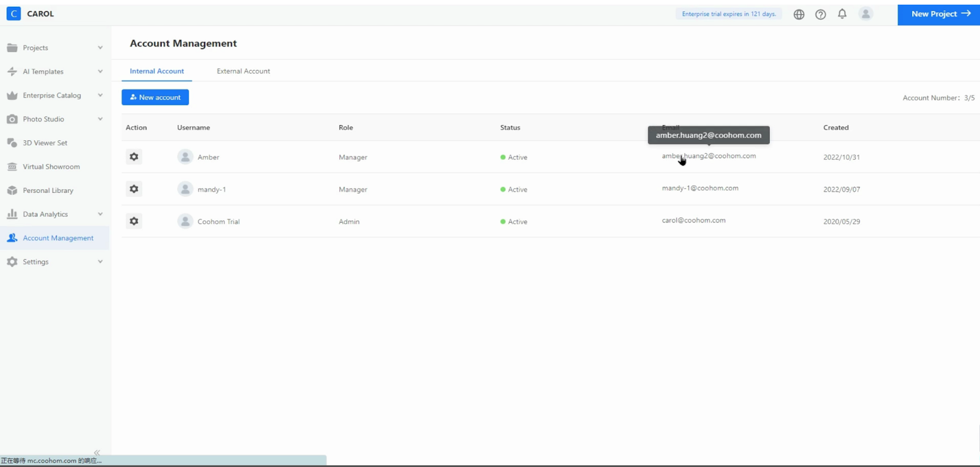
Task: Start a New Project
Action: [x=938, y=14]
